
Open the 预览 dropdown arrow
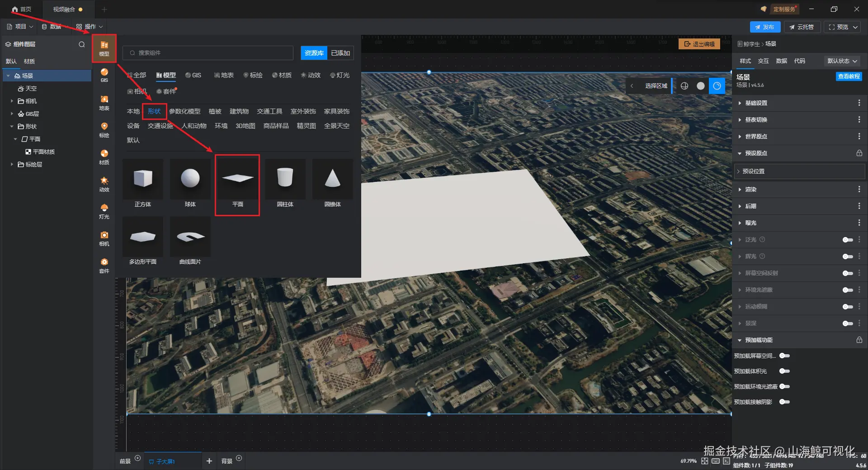click(x=855, y=27)
